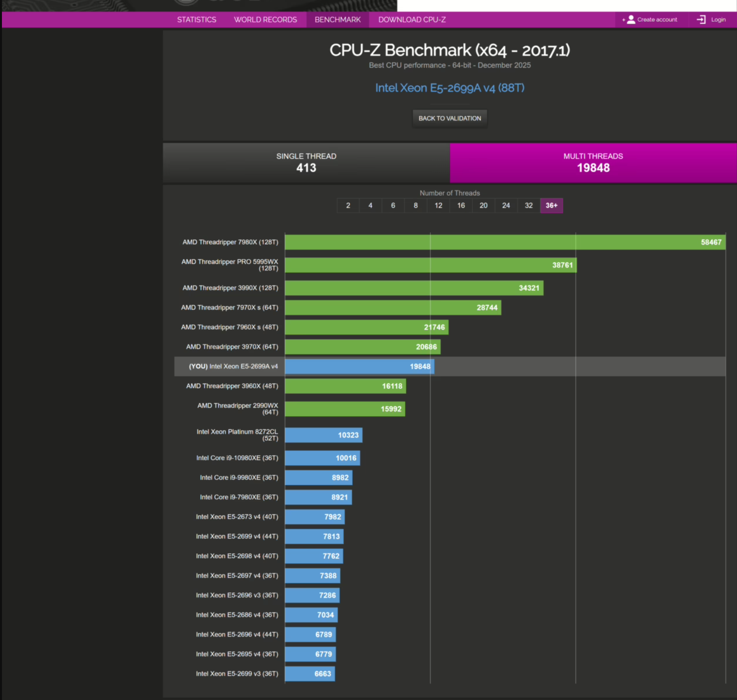Click the Intel Xeon E5-2673 v4 (40T) label
This screenshot has height=700, width=737.
coord(237,517)
